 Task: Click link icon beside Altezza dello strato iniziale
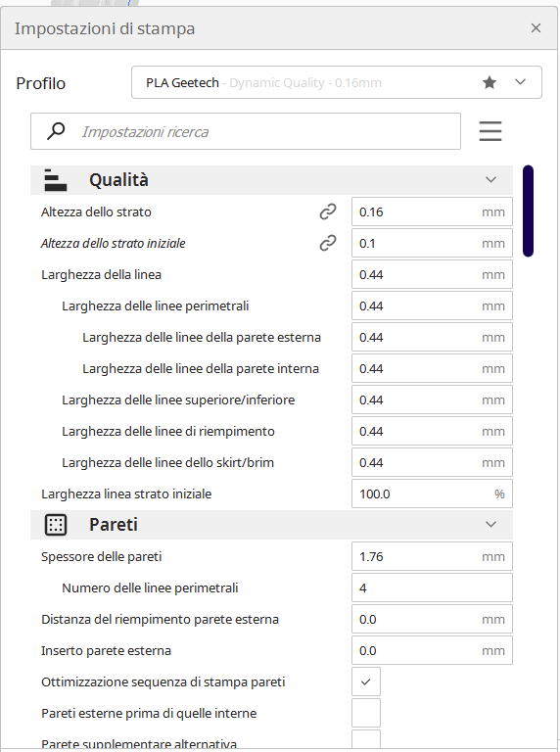(x=328, y=243)
